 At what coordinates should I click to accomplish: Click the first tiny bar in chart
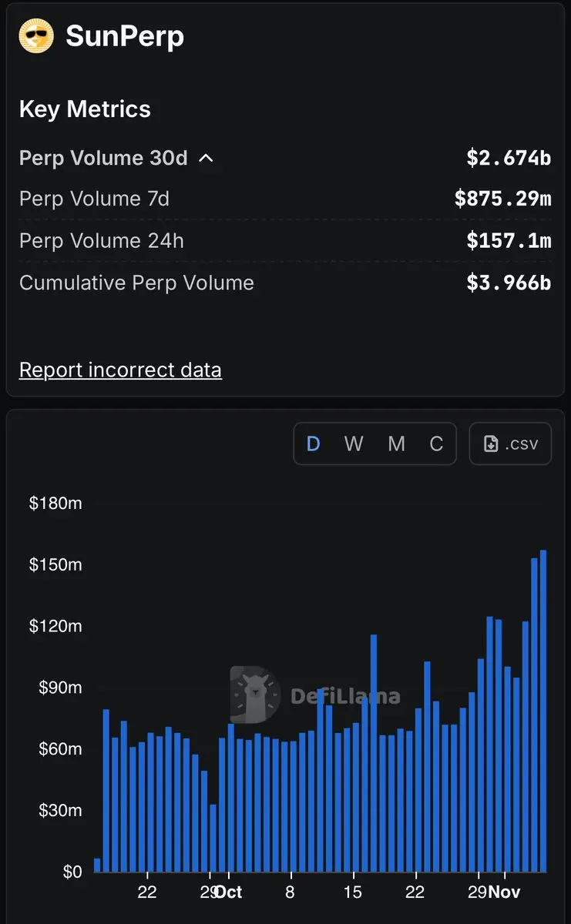click(x=97, y=865)
